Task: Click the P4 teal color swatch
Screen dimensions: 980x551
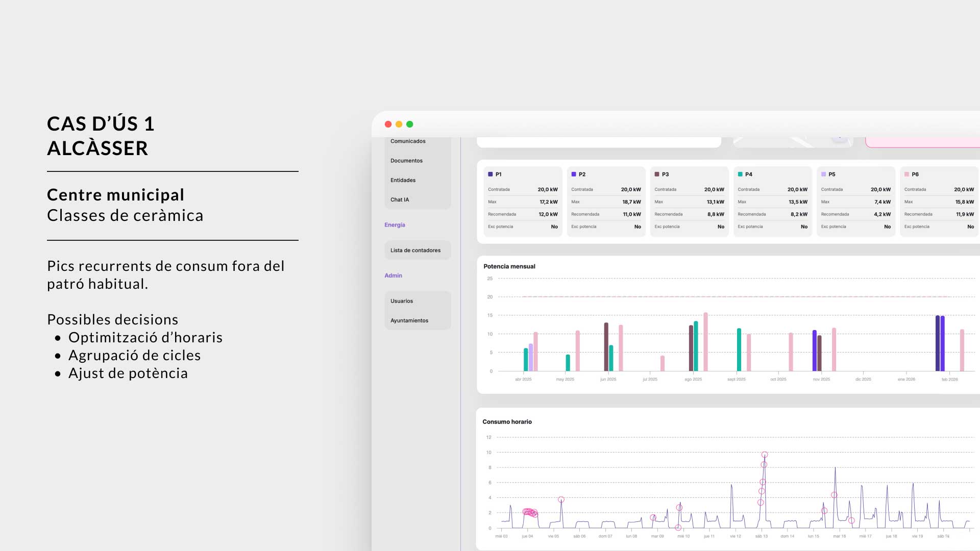Action: pos(740,174)
